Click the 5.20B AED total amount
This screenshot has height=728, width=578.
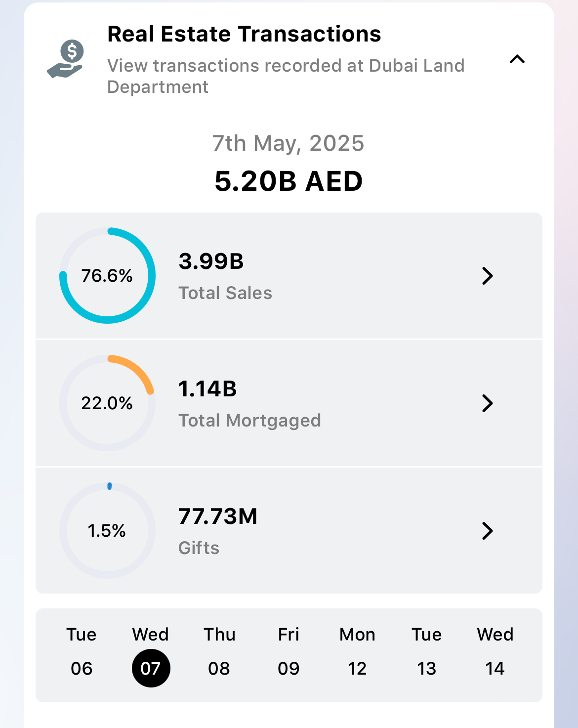(289, 181)
